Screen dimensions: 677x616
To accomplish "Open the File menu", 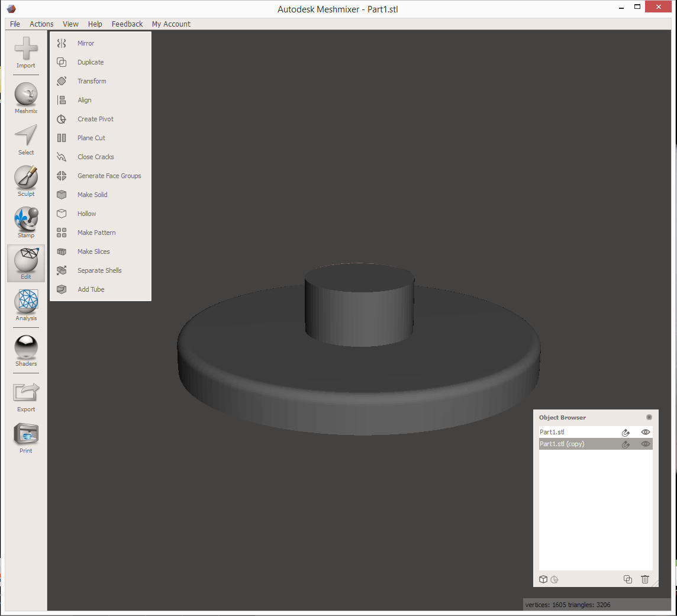I will pyautogui.click(x=15, y=24).
